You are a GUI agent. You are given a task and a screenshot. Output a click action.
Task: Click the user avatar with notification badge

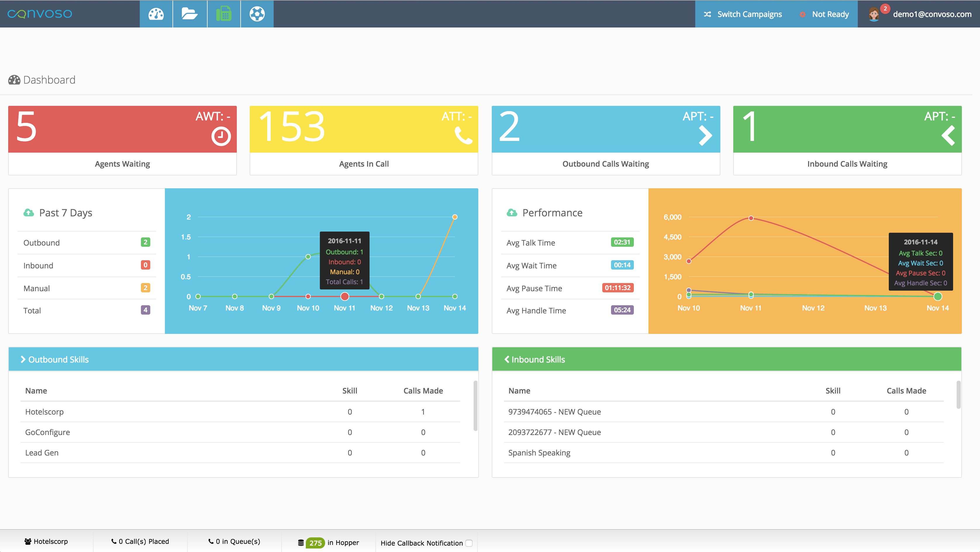[874, 14]
